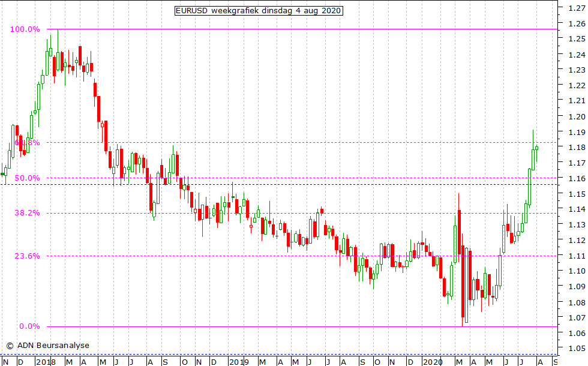Click the 50.0% Fibonacci retracement label
This screenshot has width=588, height=366.
tap(27, 178)
